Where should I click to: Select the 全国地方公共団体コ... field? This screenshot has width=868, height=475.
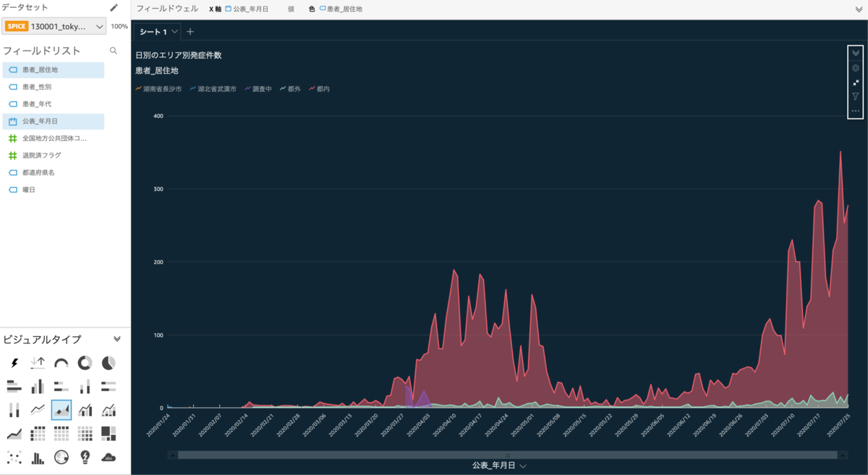(x=54, y=138)
